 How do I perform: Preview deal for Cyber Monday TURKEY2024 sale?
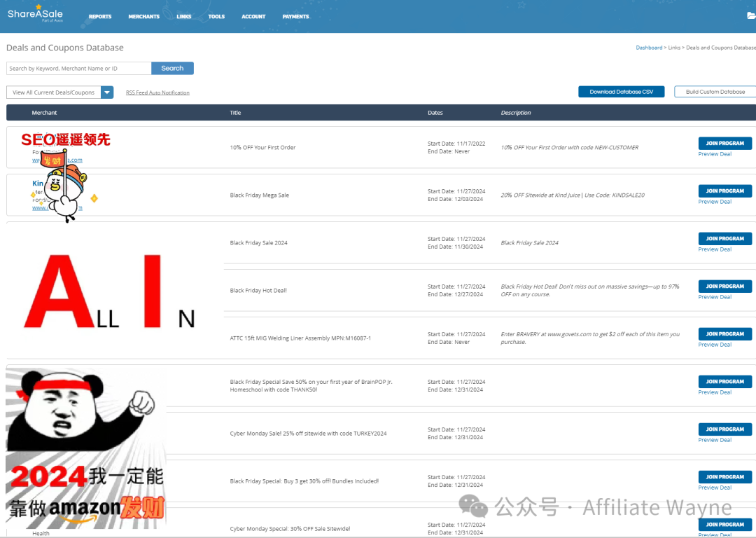coord(715,440)
